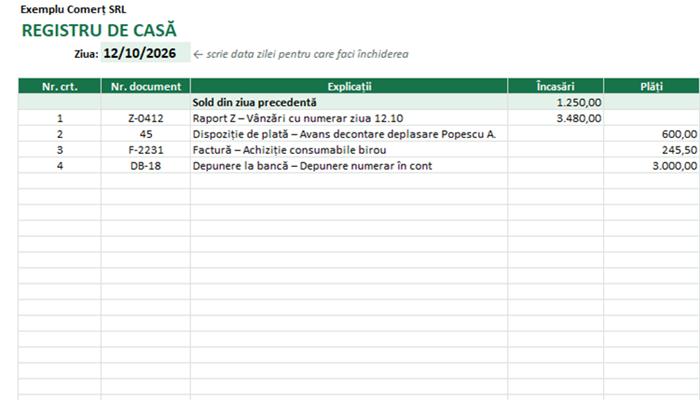The height and width of the screenshot is (400, 700).
Task: Select the Explicații column header
Action: click(x=349, y=86)
